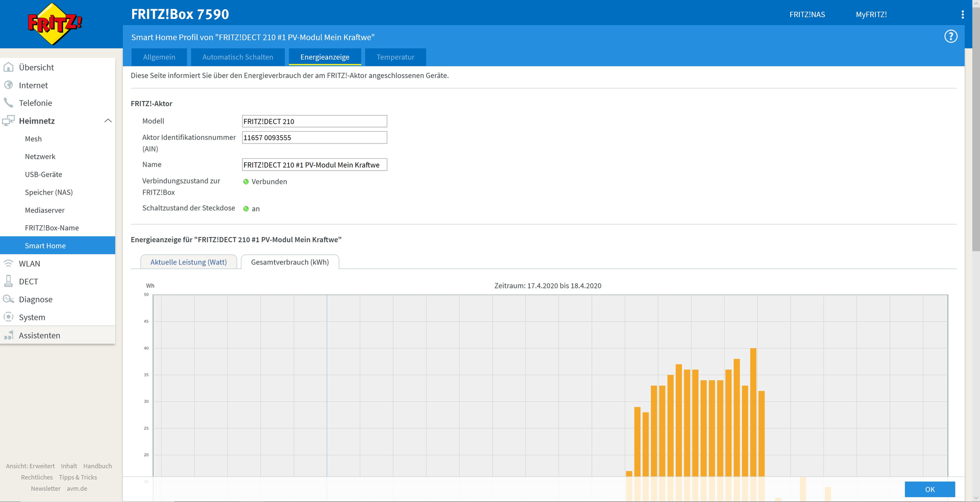The width and height of the screenshot is (980, 502).
Task: Click the Internet globe icon
Action: [x=9, y=85]
